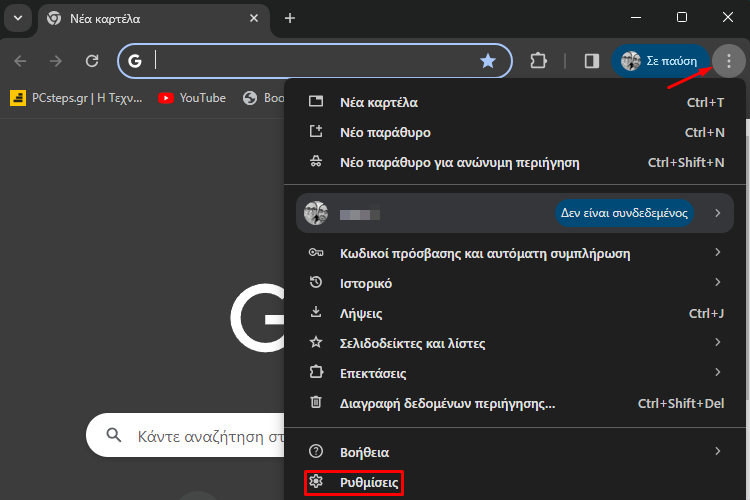Open Επεκτάσεις menu entry

click(x=515, y=373)
